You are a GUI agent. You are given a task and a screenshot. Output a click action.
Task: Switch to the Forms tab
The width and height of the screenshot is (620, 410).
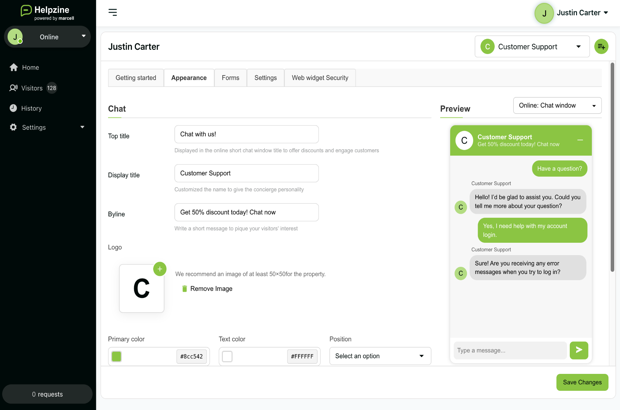coord(230,78)
